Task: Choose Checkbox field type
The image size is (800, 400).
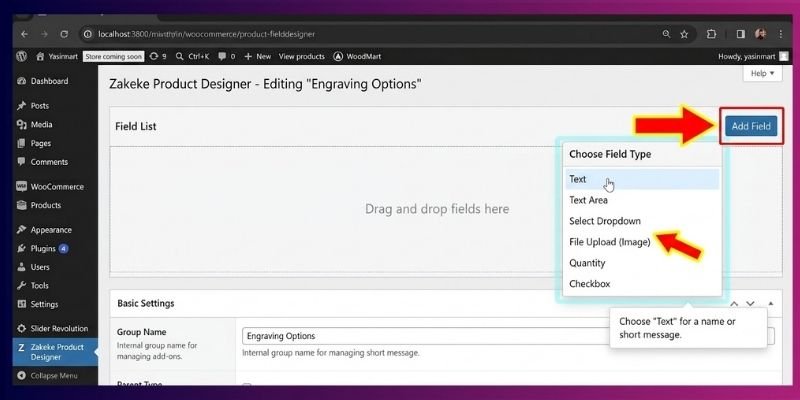Action: [x=642, y=284]
